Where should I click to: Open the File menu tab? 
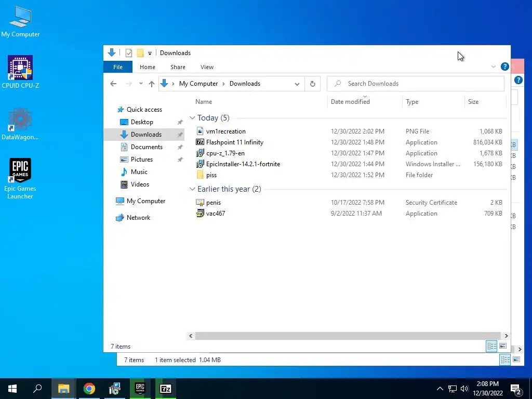pos(118,67)
